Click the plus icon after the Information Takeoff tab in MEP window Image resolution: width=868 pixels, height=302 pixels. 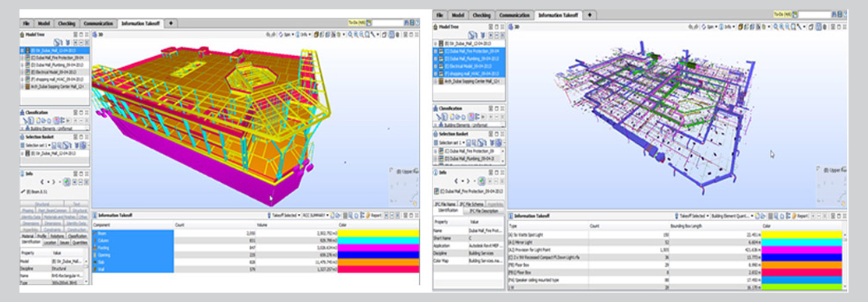[591, 16]
